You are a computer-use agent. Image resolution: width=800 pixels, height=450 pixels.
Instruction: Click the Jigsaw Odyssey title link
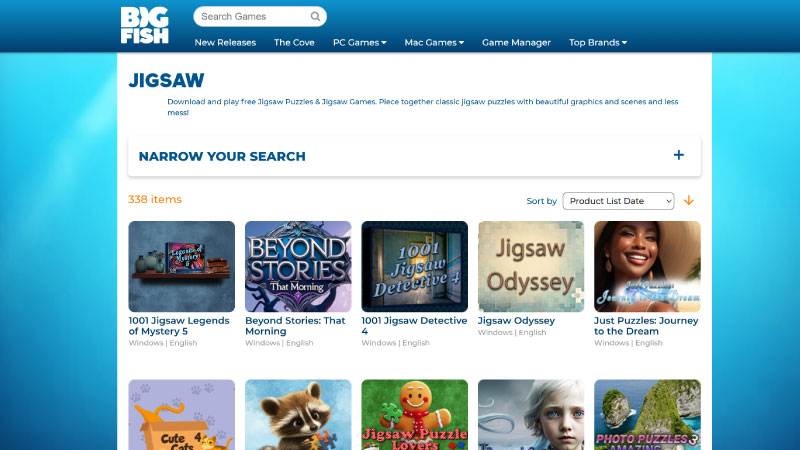(x=516, y=321)
